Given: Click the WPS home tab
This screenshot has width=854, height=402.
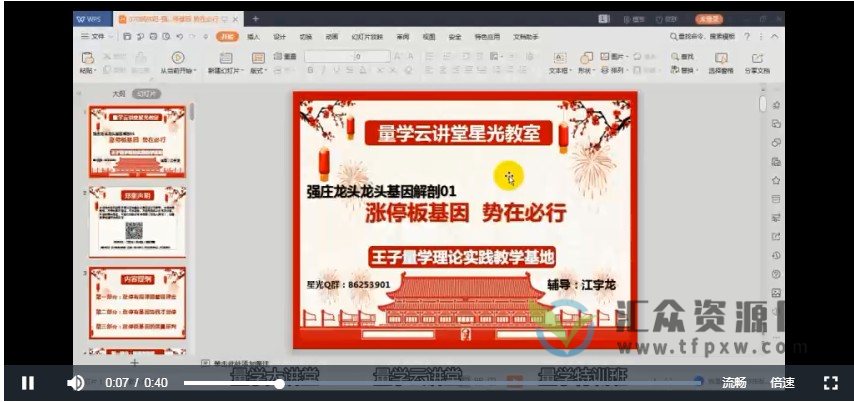Looking at the screenshot, I should pos(93,19).
